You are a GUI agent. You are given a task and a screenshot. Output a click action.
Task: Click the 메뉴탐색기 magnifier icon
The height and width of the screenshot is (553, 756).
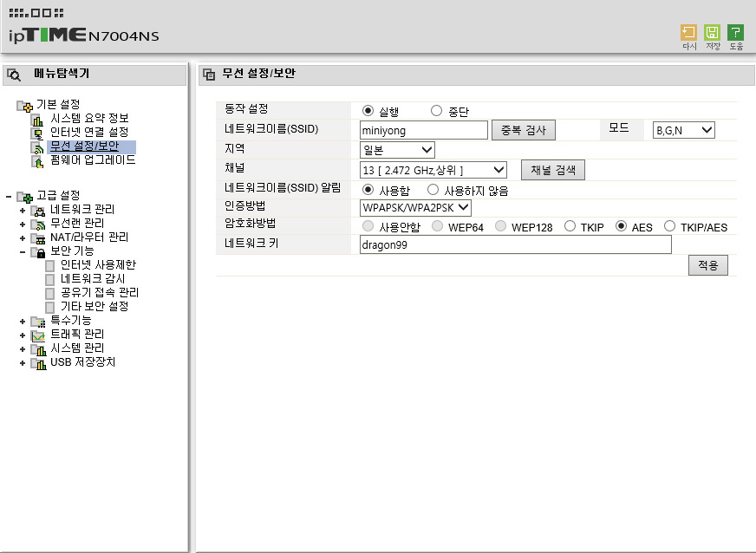point(14,75)
